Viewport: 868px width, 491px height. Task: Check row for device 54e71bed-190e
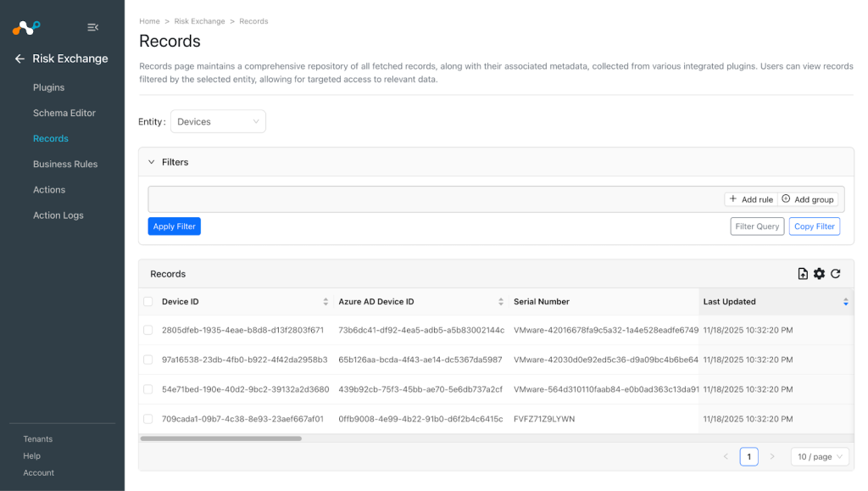pos(147,389)
